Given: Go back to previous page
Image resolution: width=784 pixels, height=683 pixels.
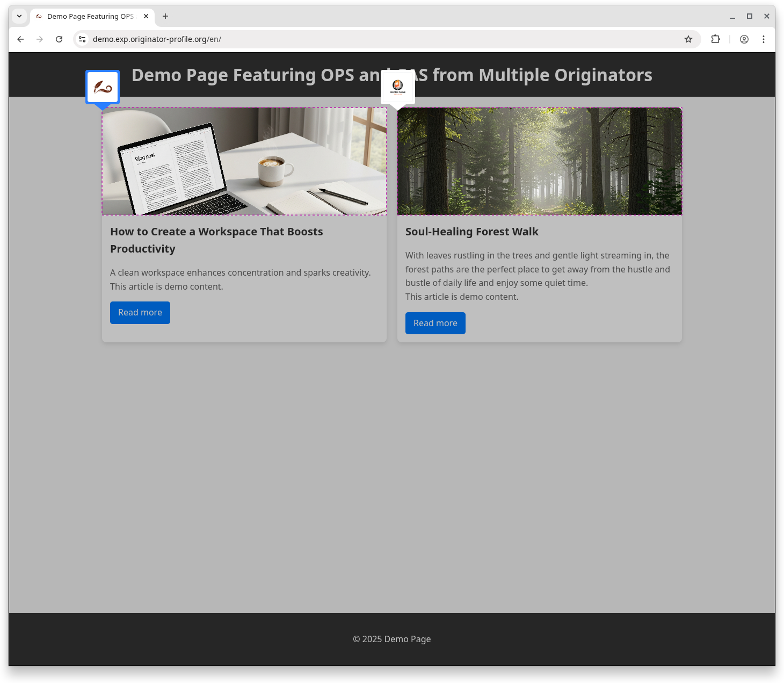Looking at the screenshot, I should pos(20,39).
